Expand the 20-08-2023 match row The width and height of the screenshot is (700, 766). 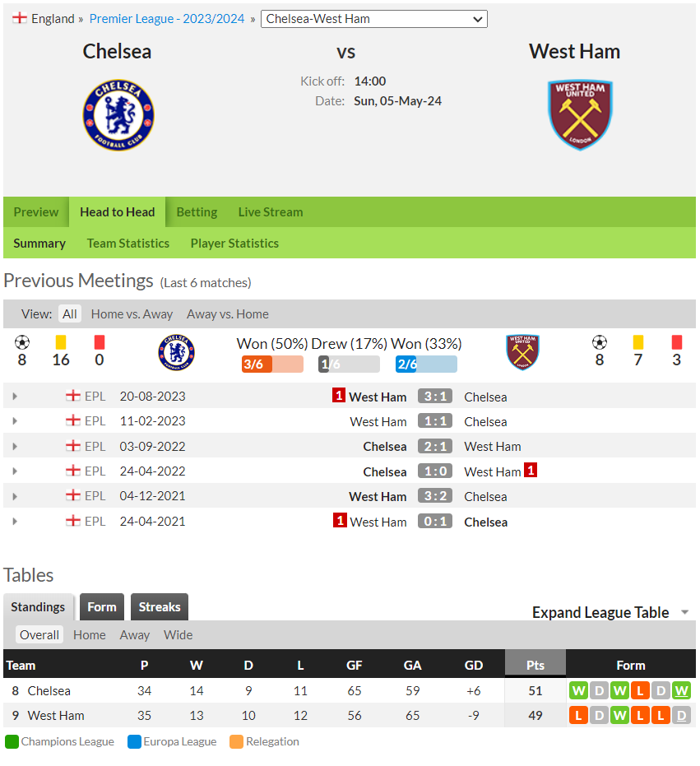[x=15, y=397]
